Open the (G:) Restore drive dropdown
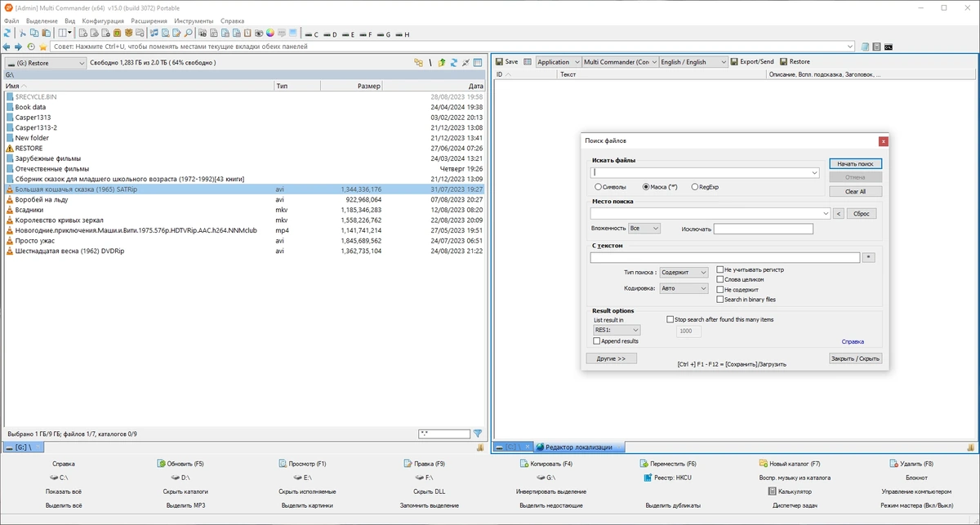980x525 pixels. point(45,62)
